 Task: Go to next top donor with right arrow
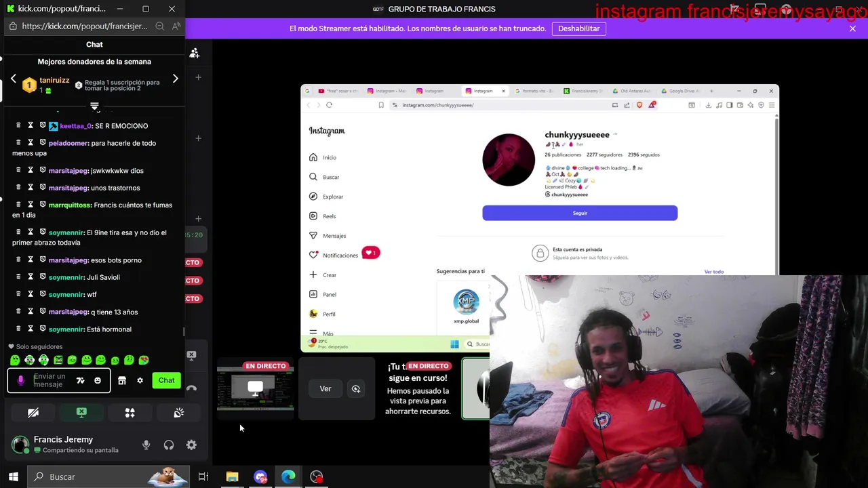pyautogui.click(x=175, y=79)
